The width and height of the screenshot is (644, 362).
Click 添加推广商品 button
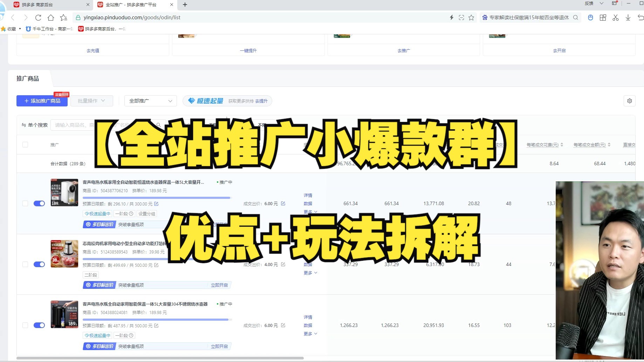pos(42,101)
